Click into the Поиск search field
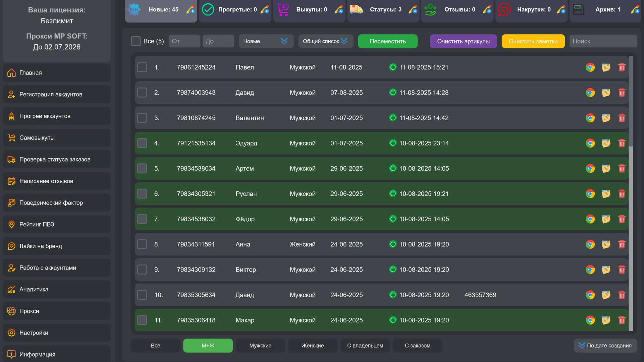Image resolution: width=644 pixels, height=362 pixels. pyautogui.click(x=603, y=41)
